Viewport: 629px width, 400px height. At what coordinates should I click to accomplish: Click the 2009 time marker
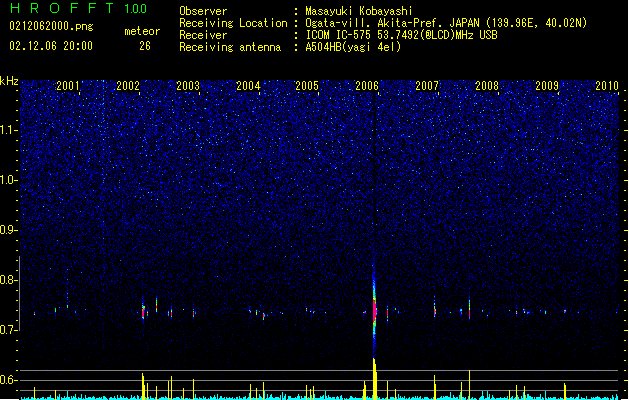pos(547,85)
